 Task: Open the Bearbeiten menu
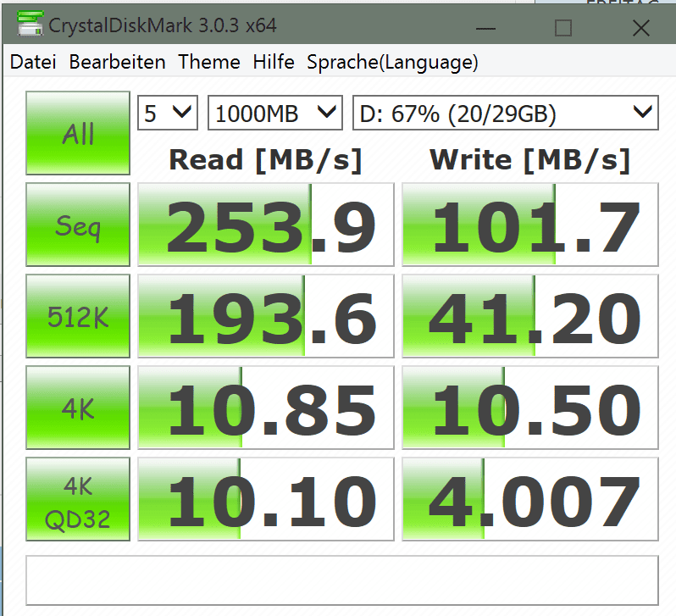117,62
